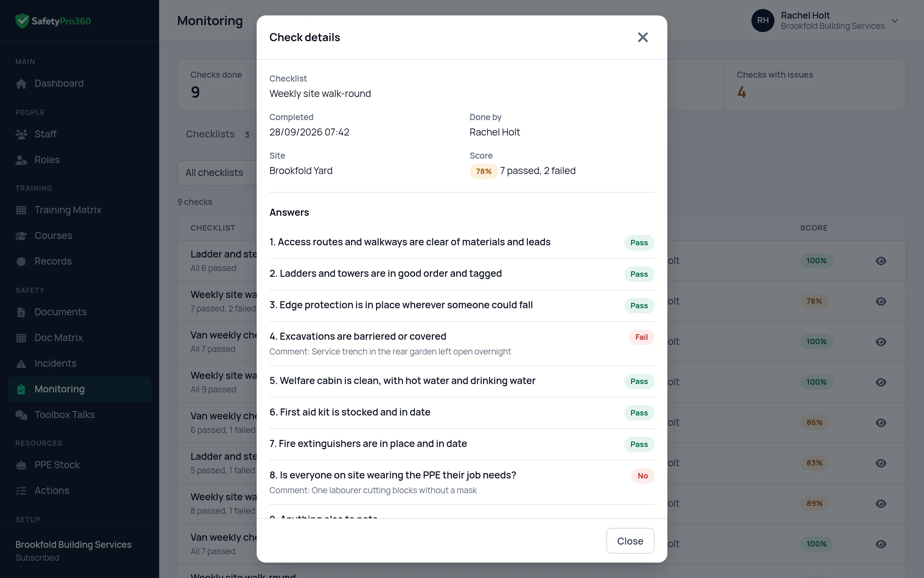Navigate to Courses
924x578 pixels.
click(x=80, y=235)
